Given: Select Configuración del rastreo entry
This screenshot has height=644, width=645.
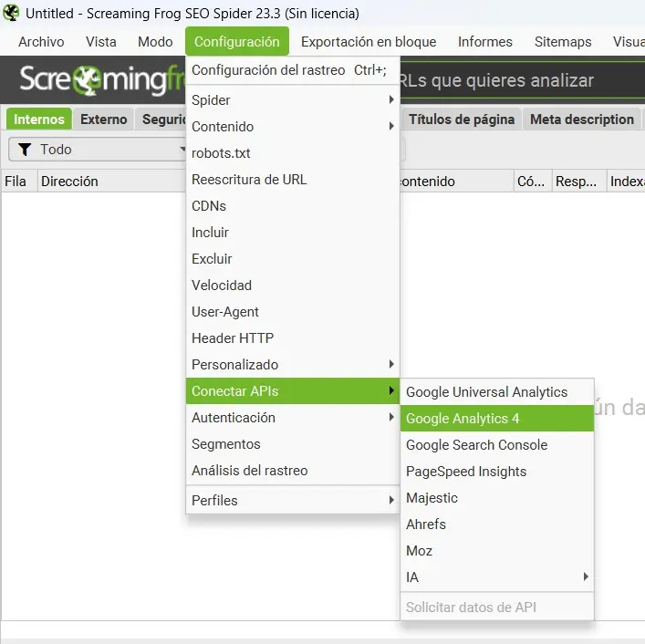Looking at the screenshot, I should [293, 70].
